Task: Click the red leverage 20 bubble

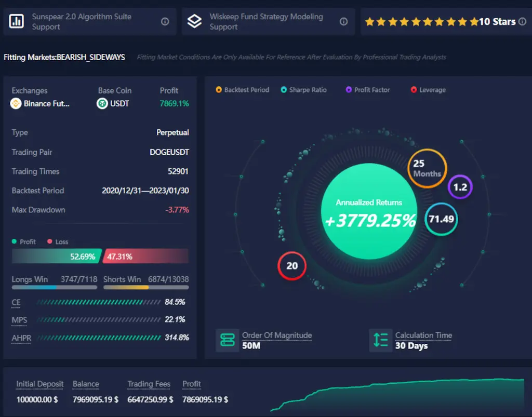Action: 292,266
